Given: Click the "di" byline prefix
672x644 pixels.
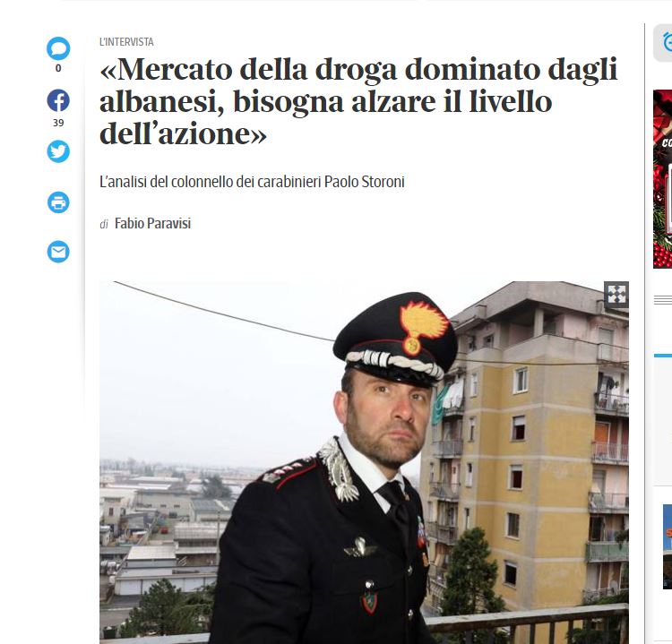Looking at the screenshot, I should tap(104, 225).
